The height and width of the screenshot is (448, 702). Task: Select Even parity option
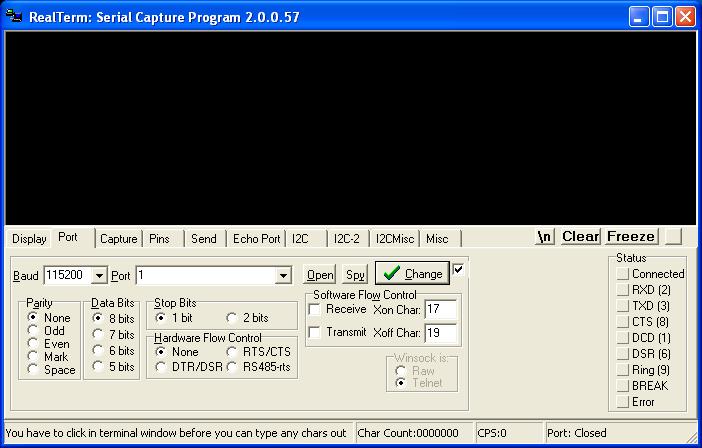click(x=34, y=344)
